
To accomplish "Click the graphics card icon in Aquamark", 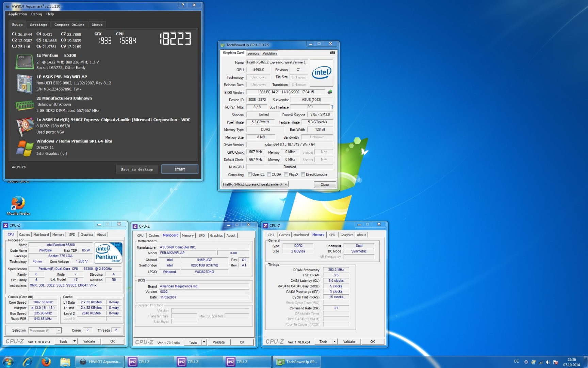I will [x=24, y=126].
